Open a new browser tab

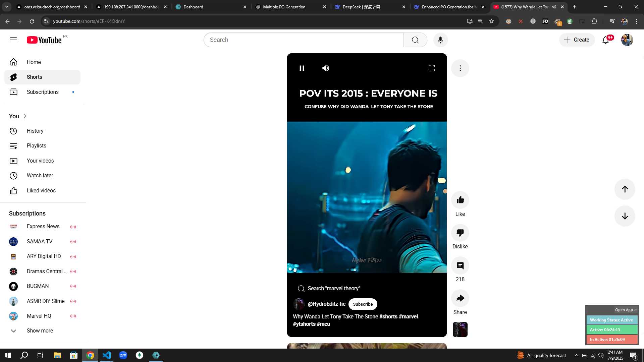click(x=575, y=7)
